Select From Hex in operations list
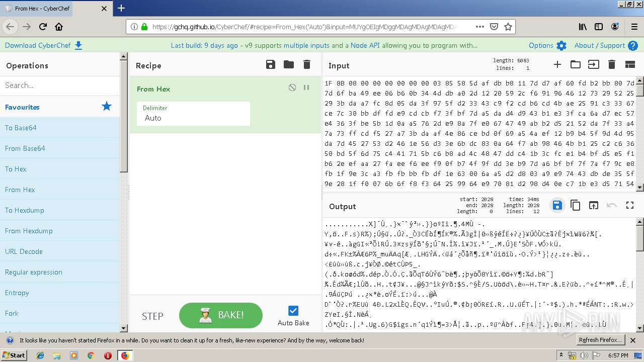The width and height of the screenshot is (644, 362). pyautogui.click(x=60, y=190)
